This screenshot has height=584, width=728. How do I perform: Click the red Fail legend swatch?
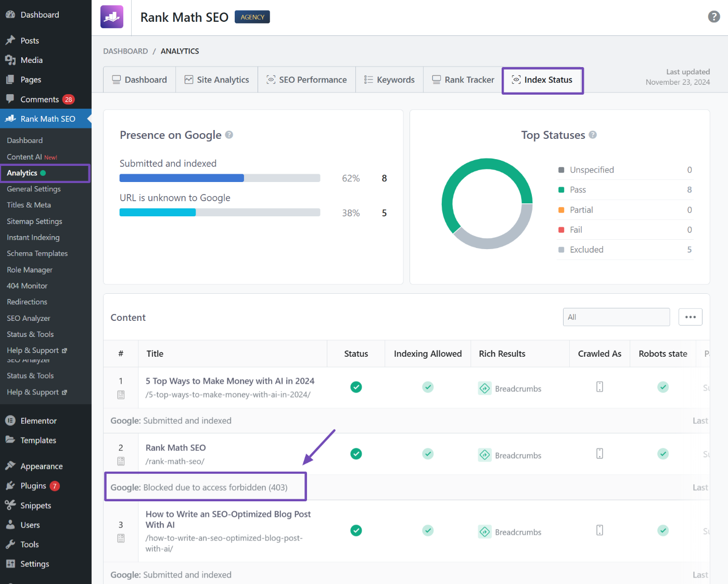pos(561,230)
